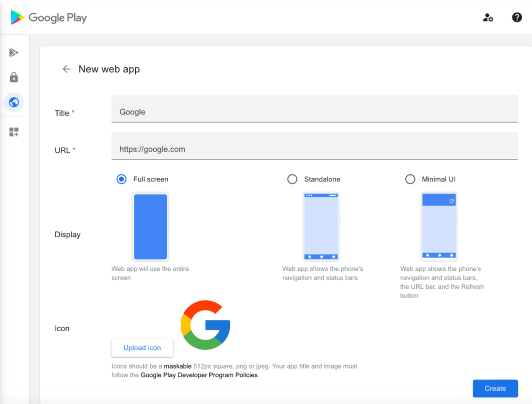Image resolution: width=532 pixels, height=404 pixels.
Task: Click the Standalone phone preview image
Action: (x=321, y=226)
